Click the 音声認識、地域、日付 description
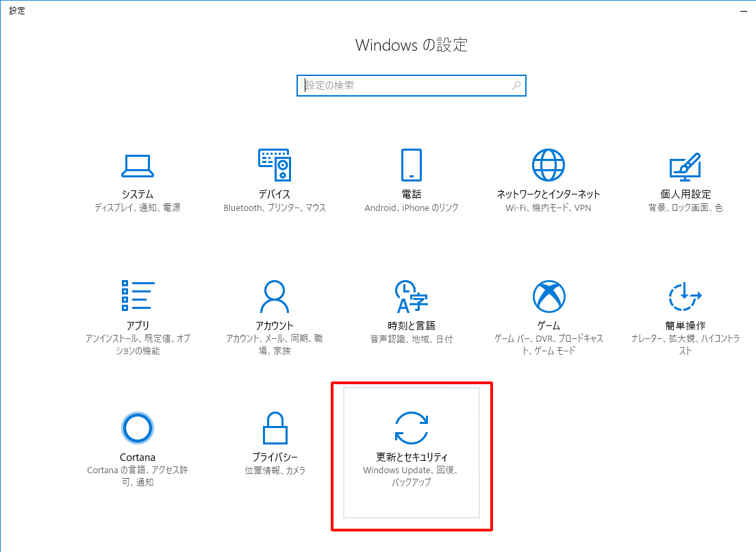This screenshot has height=552, width=756. 412,339
